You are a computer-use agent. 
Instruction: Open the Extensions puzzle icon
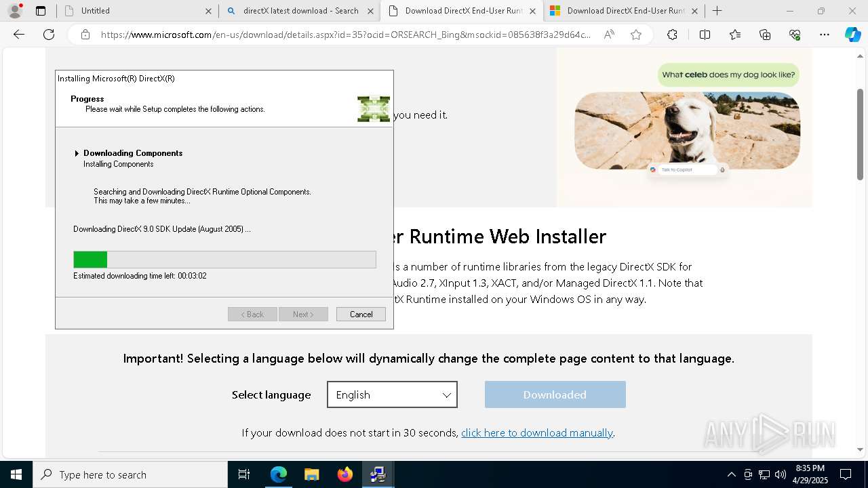pos(672,35)
